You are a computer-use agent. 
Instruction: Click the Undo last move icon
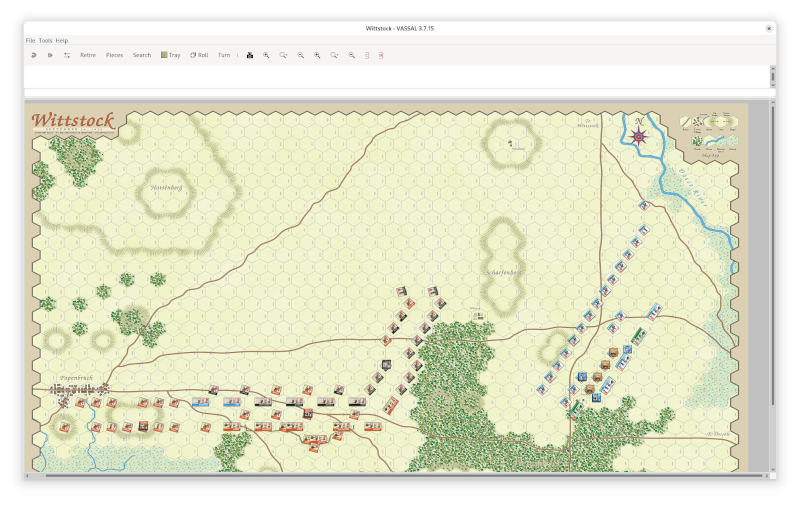tap(34, 55)
